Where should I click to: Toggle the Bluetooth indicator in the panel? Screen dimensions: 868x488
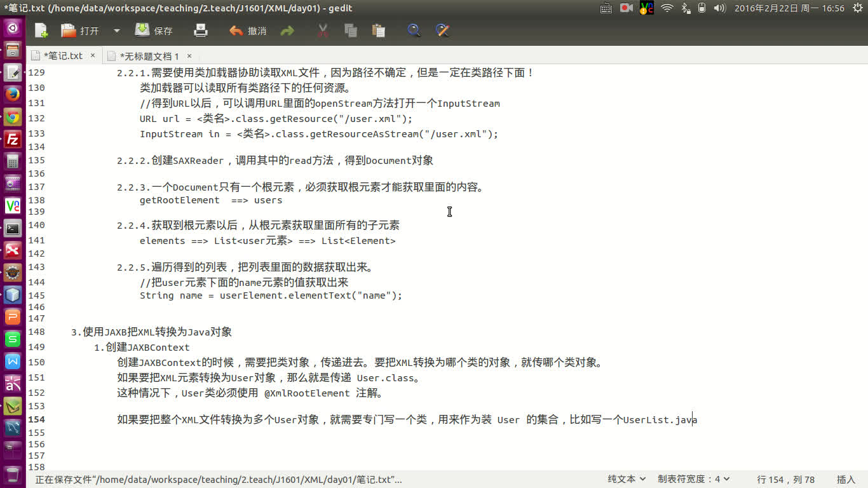coord(687,9)
